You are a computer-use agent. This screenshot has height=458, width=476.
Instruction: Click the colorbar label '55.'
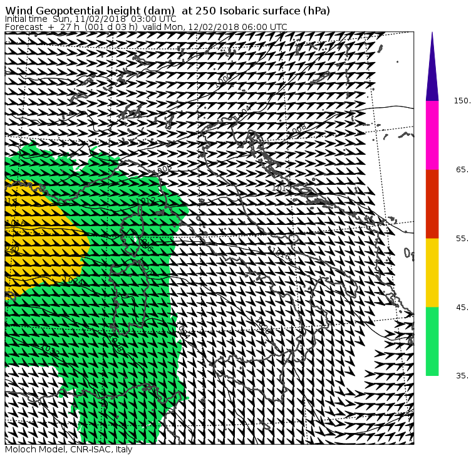[462, 239]
